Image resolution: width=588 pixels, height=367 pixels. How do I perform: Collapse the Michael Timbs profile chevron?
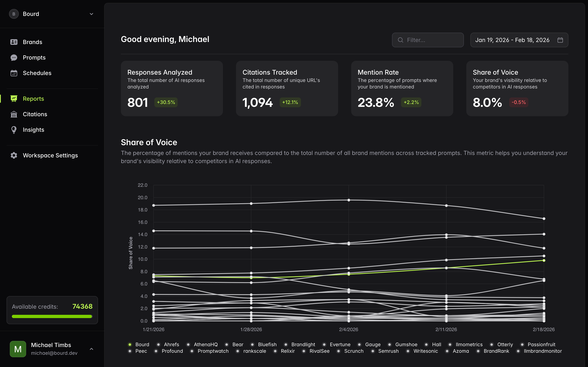click(91, 349)
